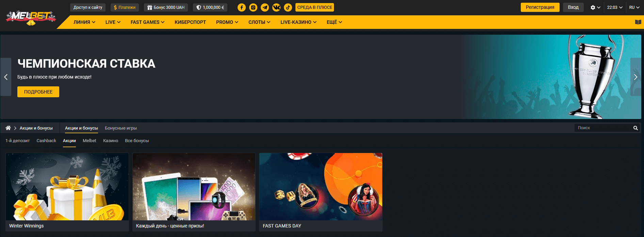The width and height of the screenshot is (644, 237).
Task: Open the FAST GAMES DAY promo image
Action: (321, 187)
